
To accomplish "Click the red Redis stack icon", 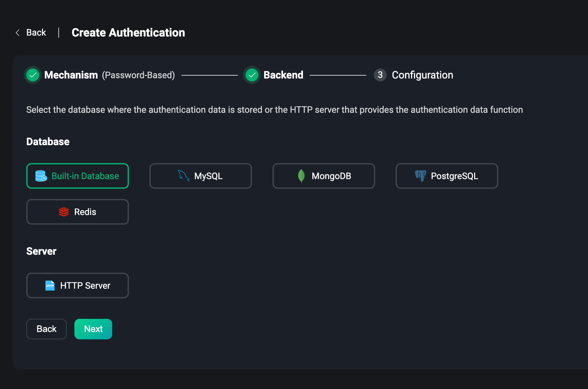I will coord(64,212).
